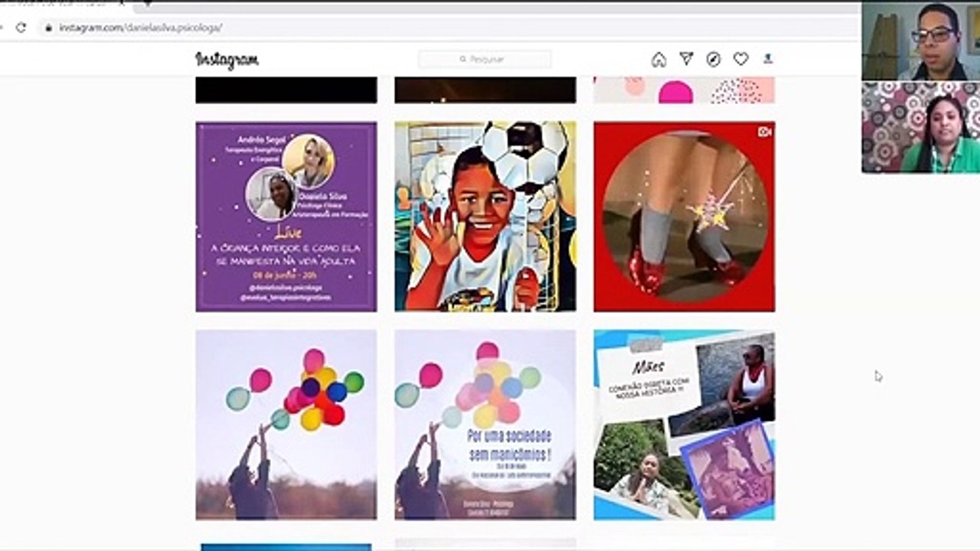This screenshot has width=980, height=551.
Task: Click the site security lock icon
Action: point(48,28)
